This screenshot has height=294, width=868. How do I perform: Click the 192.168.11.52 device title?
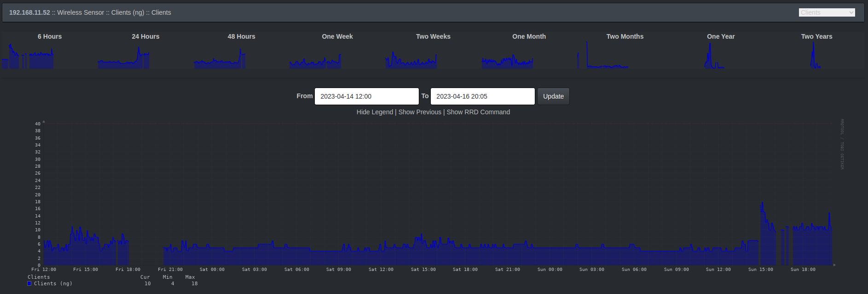[x=29, y=12]
